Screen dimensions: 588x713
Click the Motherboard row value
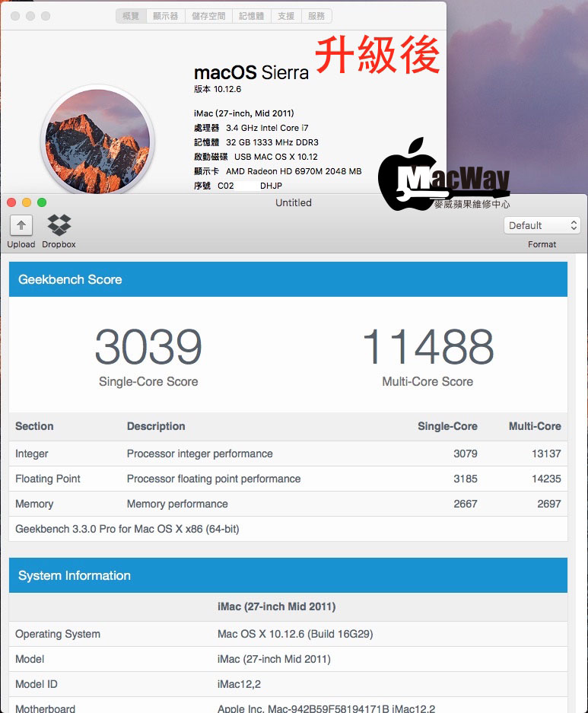click(326, 708)
